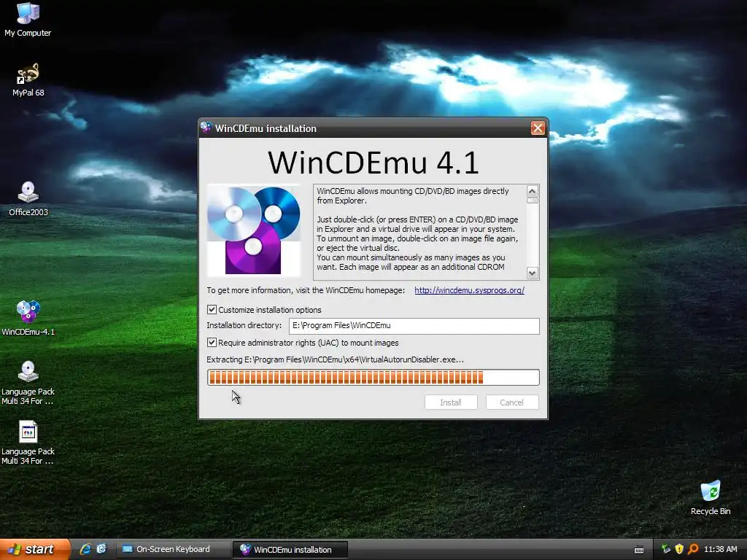747x560 pixels.
Task: Select the MyPal 68 browser shortcut
Action: point(28,79)
